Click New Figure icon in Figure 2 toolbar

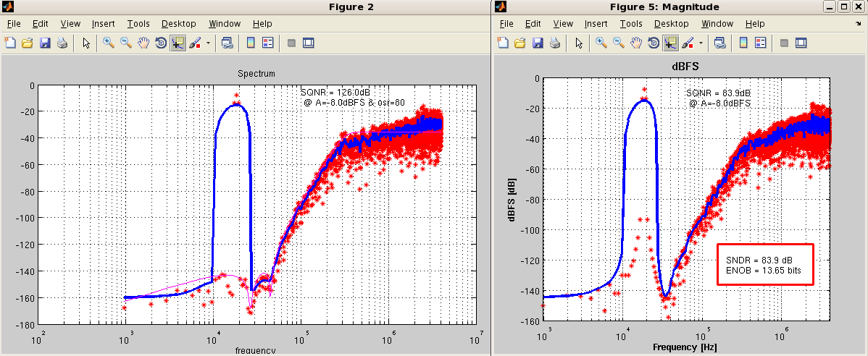pos(9,43)
